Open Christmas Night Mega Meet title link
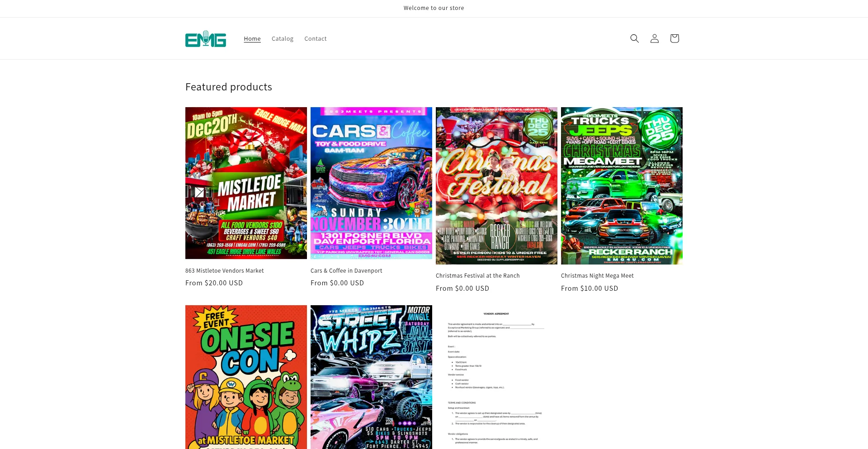Screen dimensions: 868x449 (597, 276)
